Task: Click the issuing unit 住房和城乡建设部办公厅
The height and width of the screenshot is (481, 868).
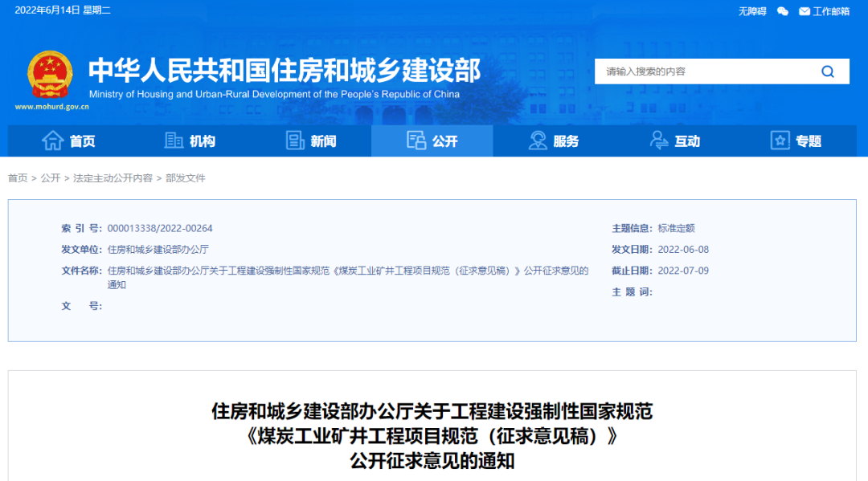Action: click(x=158, y=250)
